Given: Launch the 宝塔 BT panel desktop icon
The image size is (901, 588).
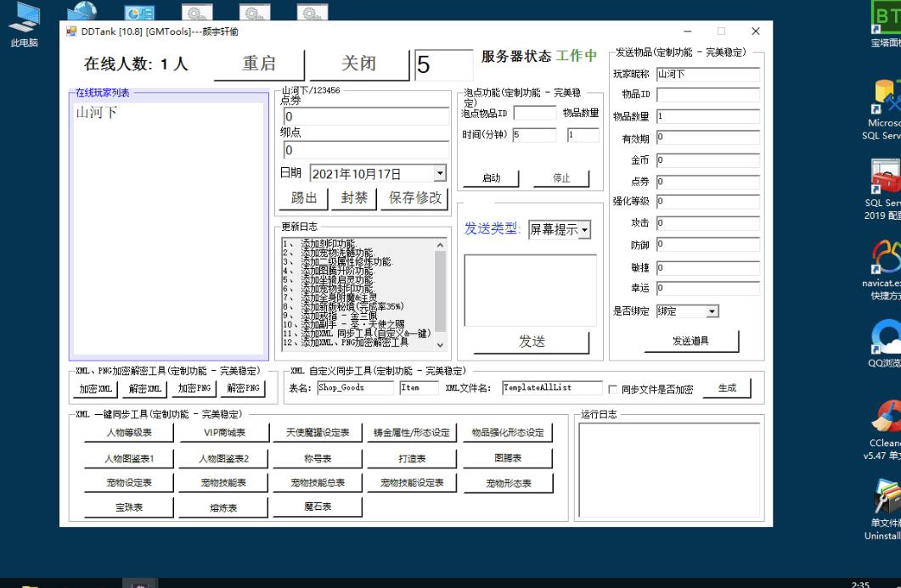Looking at the screenshot, I should point(889,17).
